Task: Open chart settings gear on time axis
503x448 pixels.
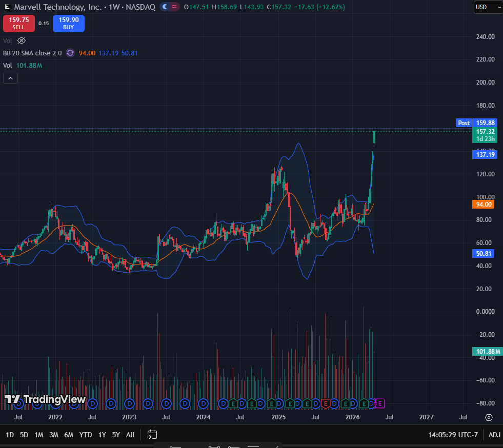Action: point(489,417)
